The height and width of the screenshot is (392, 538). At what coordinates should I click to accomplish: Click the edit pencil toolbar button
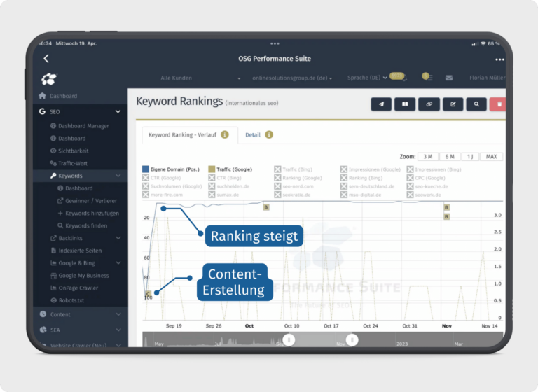coord(453,104)
